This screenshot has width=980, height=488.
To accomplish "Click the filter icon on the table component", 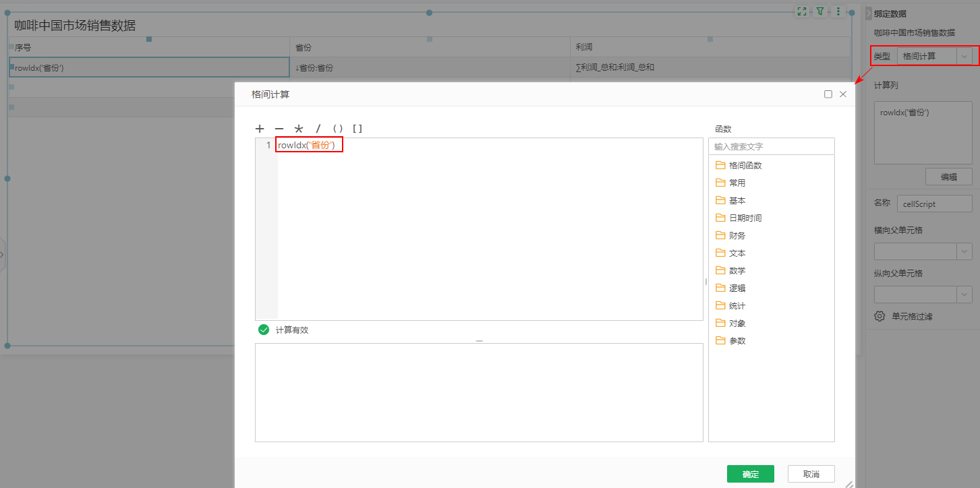I will [820, 11].
